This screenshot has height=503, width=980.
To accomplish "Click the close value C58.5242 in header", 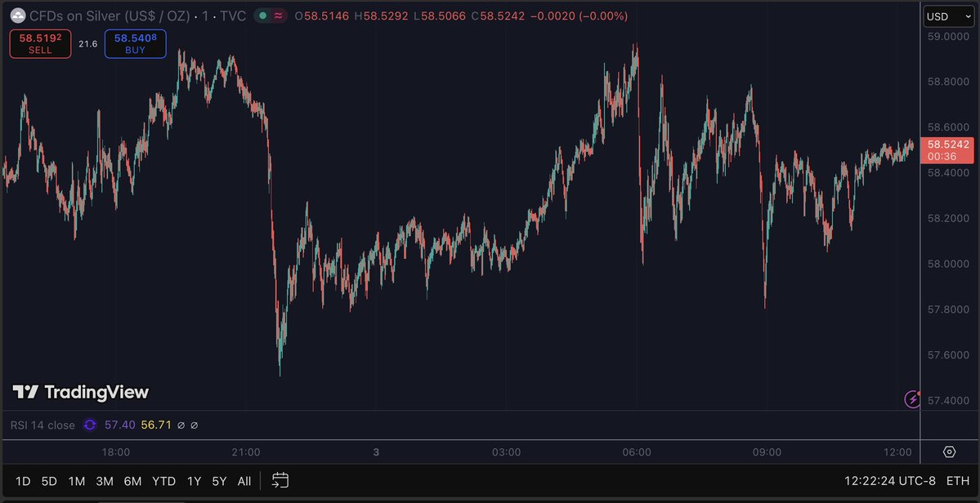I will [x=498, y=16].
